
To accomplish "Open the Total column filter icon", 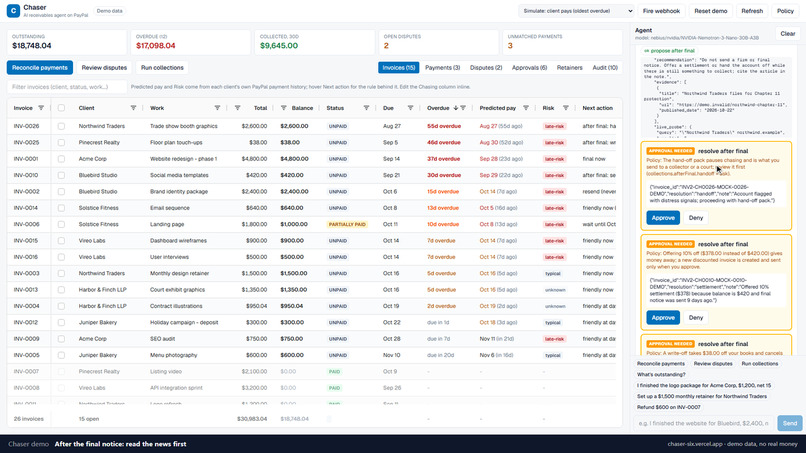I will [x=237, y=108].
